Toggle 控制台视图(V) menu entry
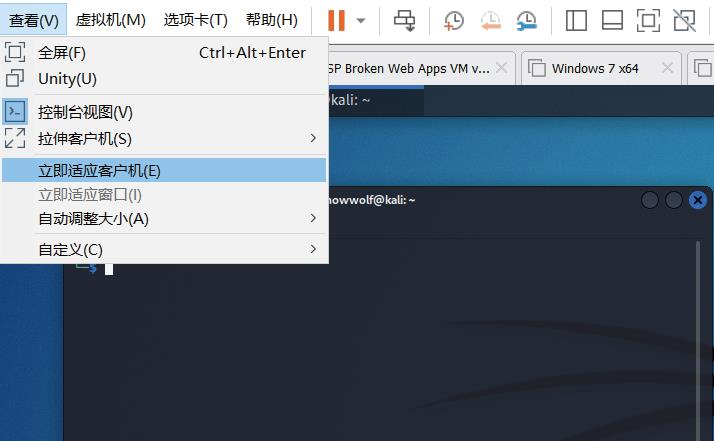Viewport: 714px width, 441px height. (x=164, y=112)
